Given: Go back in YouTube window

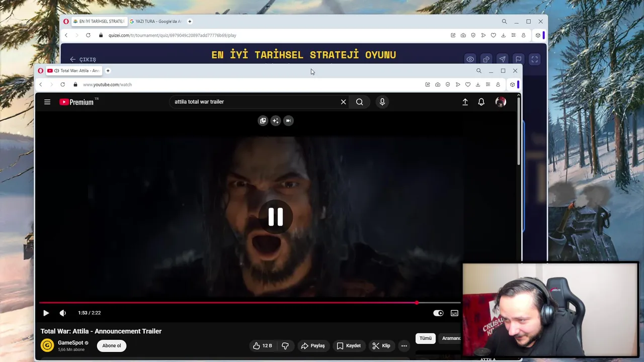Looking at the screenshot, I should click(41, 84).
